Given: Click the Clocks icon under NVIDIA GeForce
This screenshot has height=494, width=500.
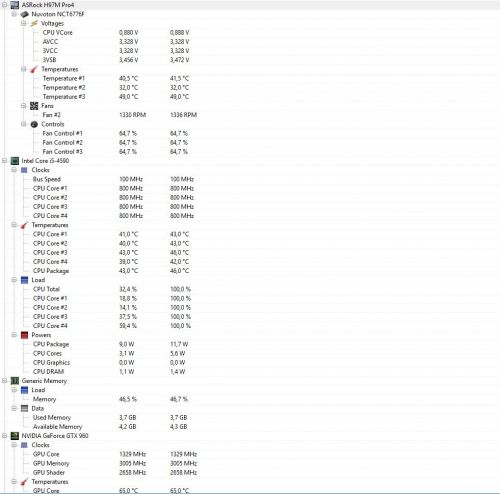Looking at the screenshot, I should tap(24, 445).
